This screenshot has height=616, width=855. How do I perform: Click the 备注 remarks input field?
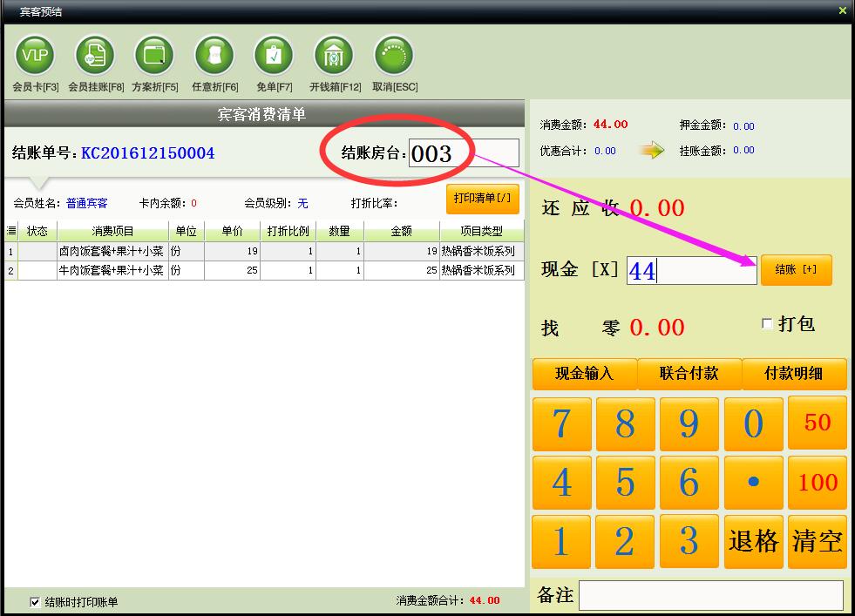tap(710, 595)
